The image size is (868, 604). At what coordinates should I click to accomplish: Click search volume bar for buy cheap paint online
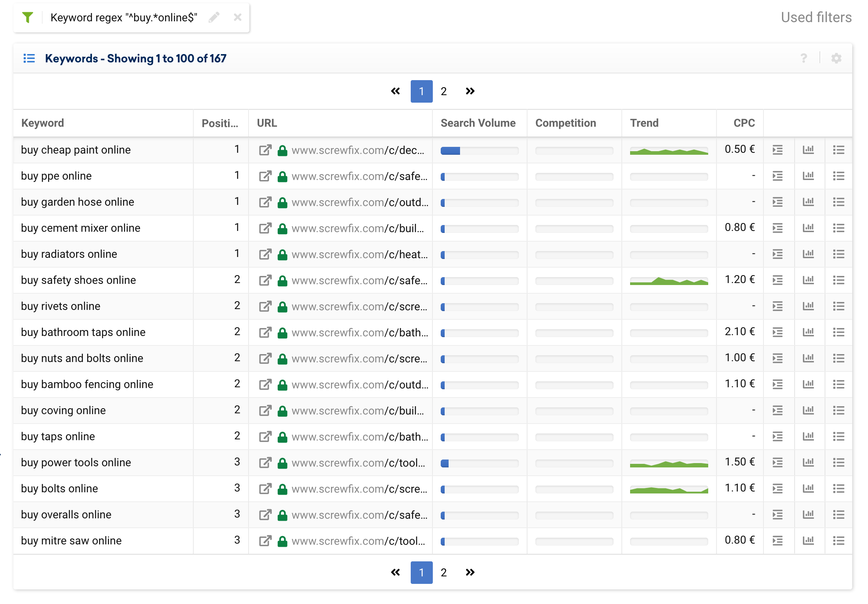(x=479, y=150)
